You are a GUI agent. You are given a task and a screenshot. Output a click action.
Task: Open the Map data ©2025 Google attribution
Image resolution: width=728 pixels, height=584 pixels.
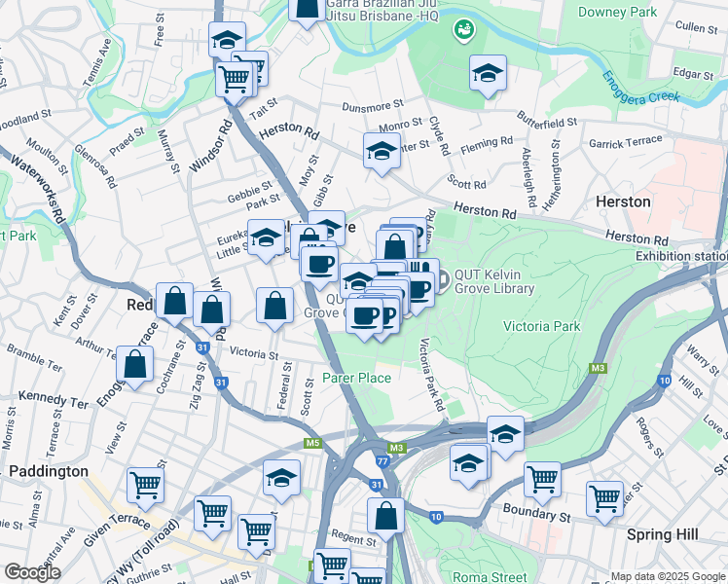click(668, 577)
